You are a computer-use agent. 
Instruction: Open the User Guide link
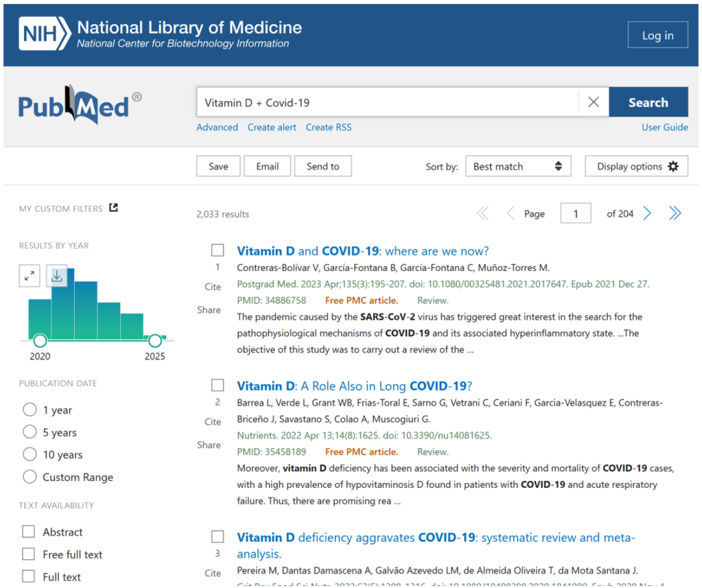(665, 127)
